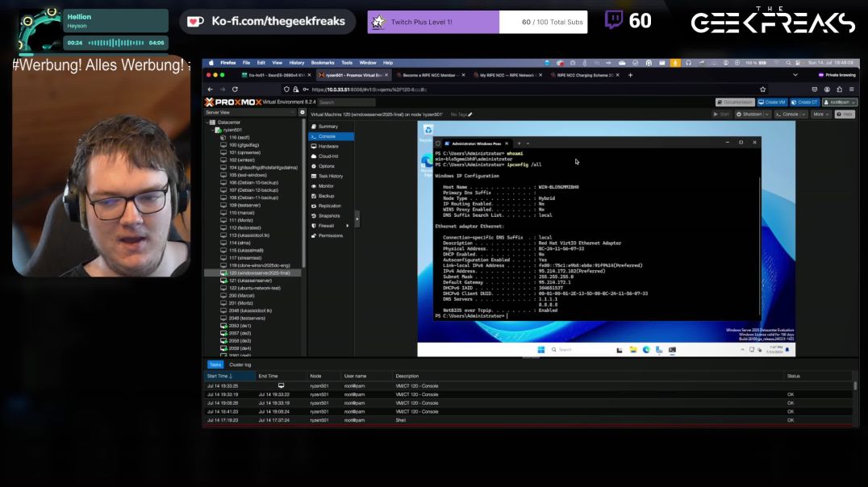This screenshot has height=487, width=868.
Task: Open File Explorer on the VM taskbar
Action: pyautogui.click(x=632, y=350)
